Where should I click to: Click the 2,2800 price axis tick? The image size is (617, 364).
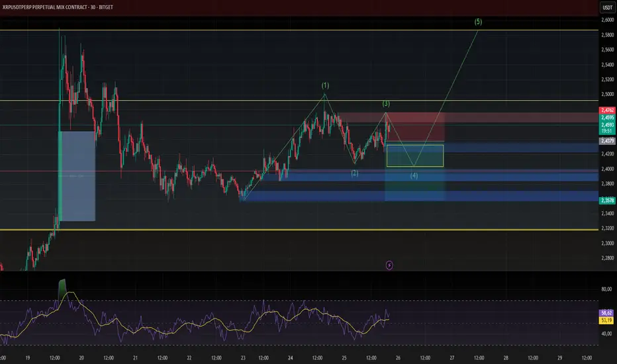pyautogui.click(x=608, y=258)
